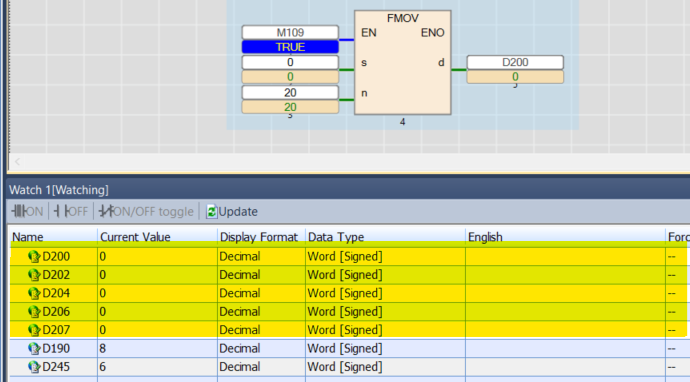Click the Display Format column header
Viewport: 690px width, 382px height.
coord(261,237)
